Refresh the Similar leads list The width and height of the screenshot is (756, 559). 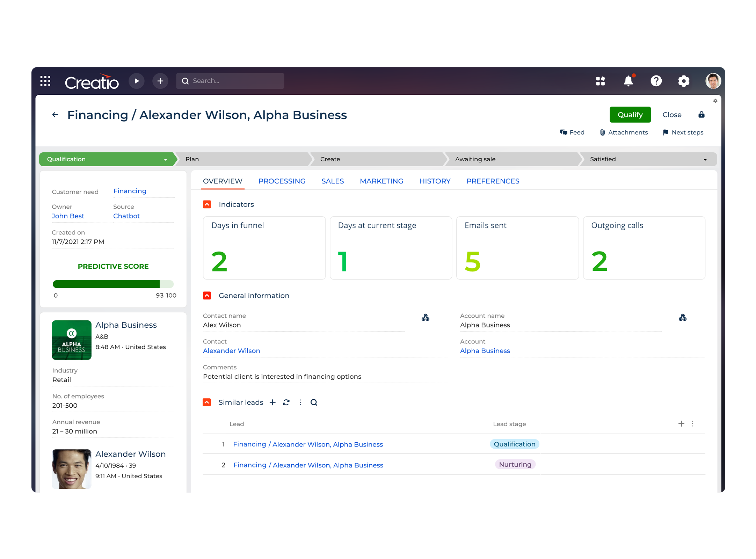tap(286, 402)
